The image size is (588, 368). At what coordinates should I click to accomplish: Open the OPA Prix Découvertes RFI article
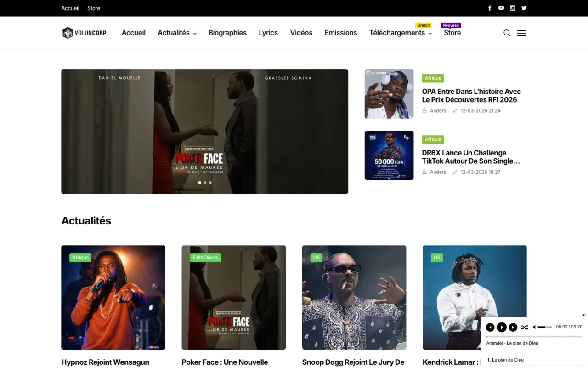click(x=471, y=95)
